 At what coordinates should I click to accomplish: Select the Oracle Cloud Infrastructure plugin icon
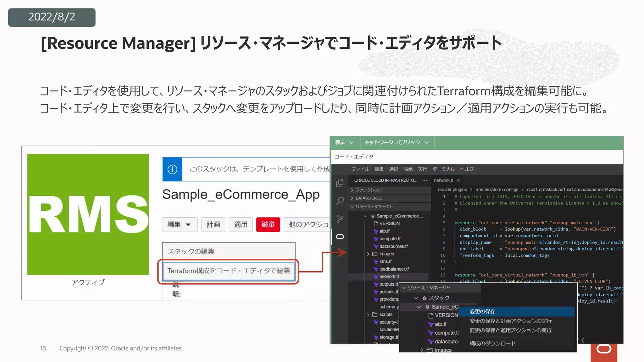340,237
